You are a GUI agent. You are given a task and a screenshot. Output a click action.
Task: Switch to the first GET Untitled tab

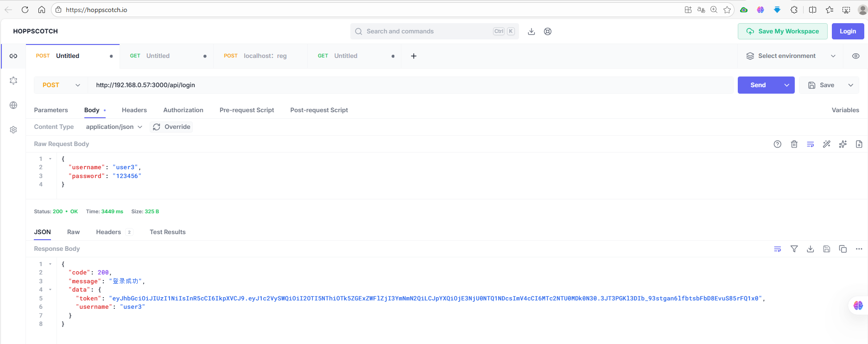(x=166, y=56)
